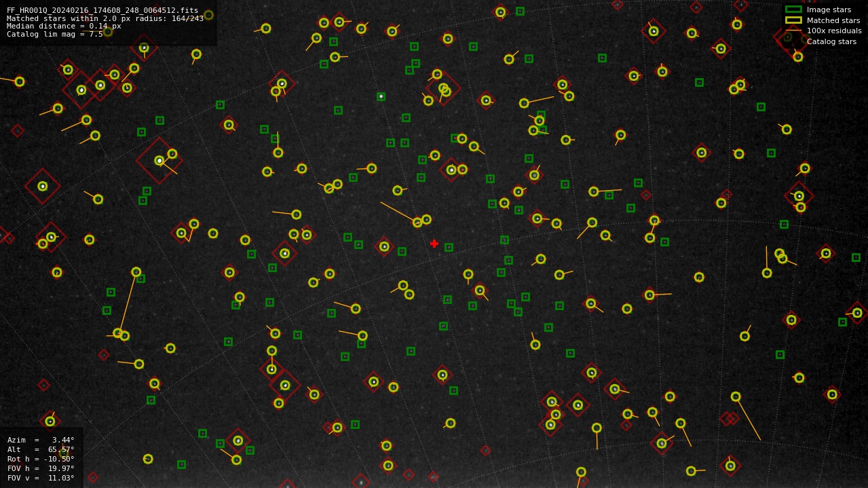The image size is (868, 488).
Task: Click the 'FOV h = 19.97°' readout
Action: pos(41,468)
